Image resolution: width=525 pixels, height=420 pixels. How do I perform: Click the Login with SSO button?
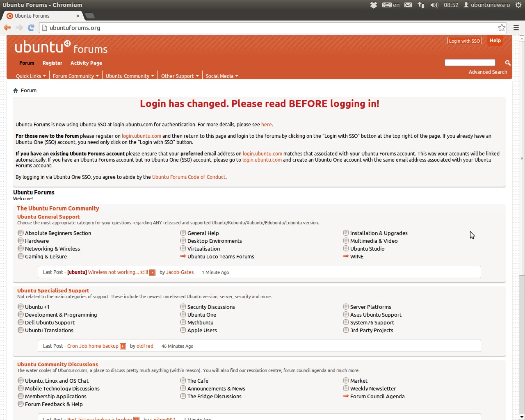464,41
